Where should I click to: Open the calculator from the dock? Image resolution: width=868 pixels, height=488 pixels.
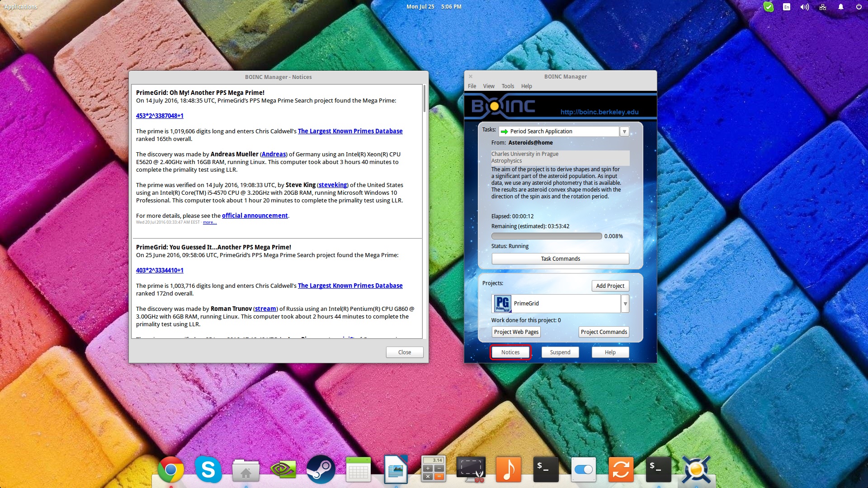pos(434,469)
